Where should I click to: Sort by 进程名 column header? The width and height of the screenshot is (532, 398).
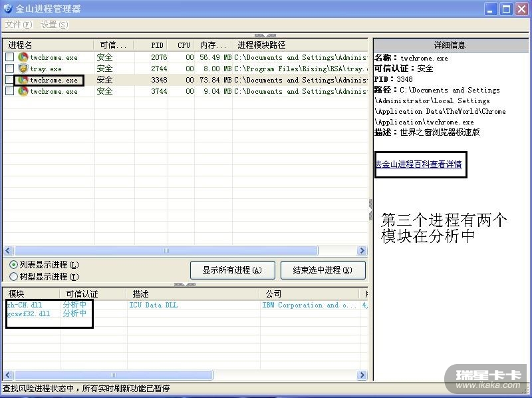pyautogui.click(x=48, y=45)
